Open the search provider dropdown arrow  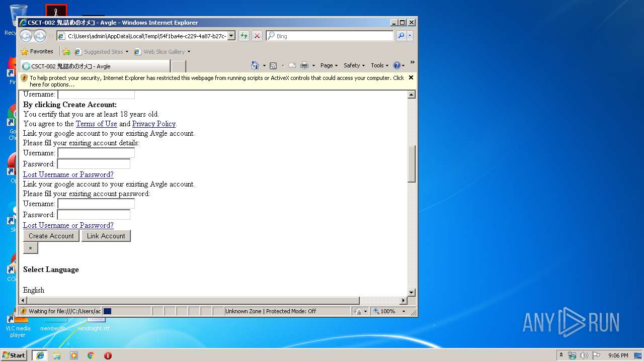410,36
